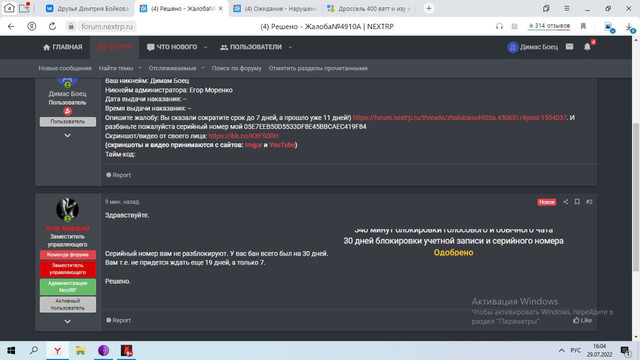Close the Решено - Жалоба tab
Viewport: 640px width, 360px height.
click(x=220, y=9)
